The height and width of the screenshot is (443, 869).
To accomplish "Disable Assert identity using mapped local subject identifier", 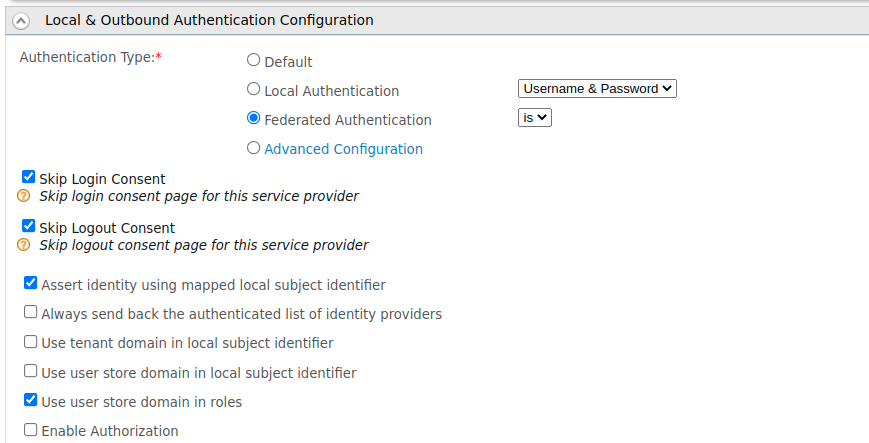I will click(x=30, y=283).
